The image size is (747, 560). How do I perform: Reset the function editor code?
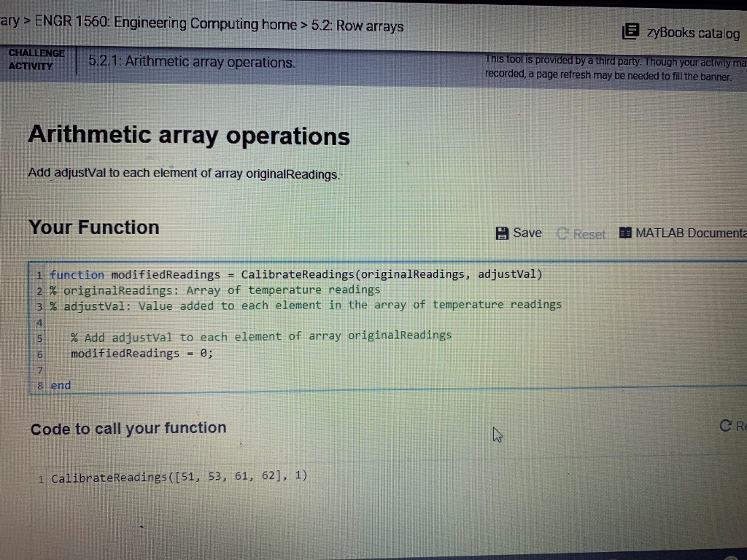(x=582, y=233)
